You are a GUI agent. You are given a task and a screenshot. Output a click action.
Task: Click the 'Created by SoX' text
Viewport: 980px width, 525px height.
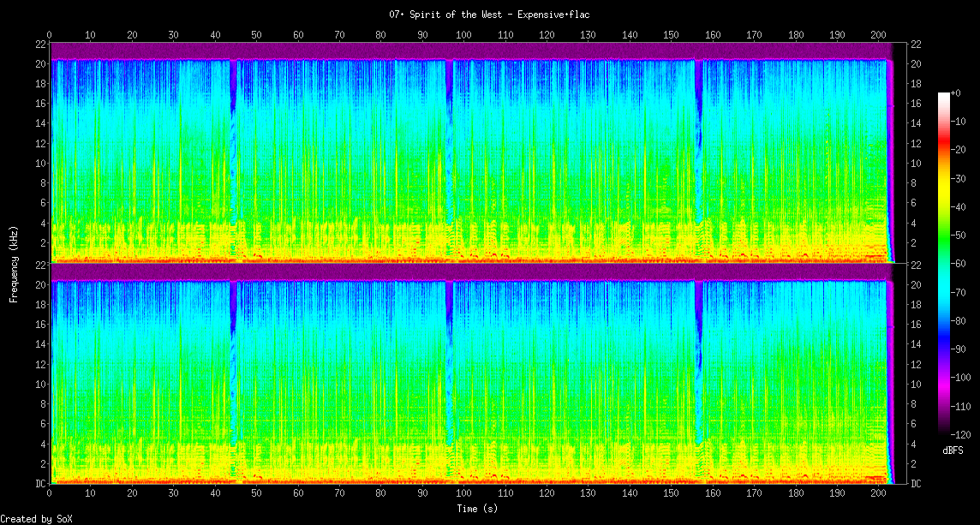[x=36, y=519]
